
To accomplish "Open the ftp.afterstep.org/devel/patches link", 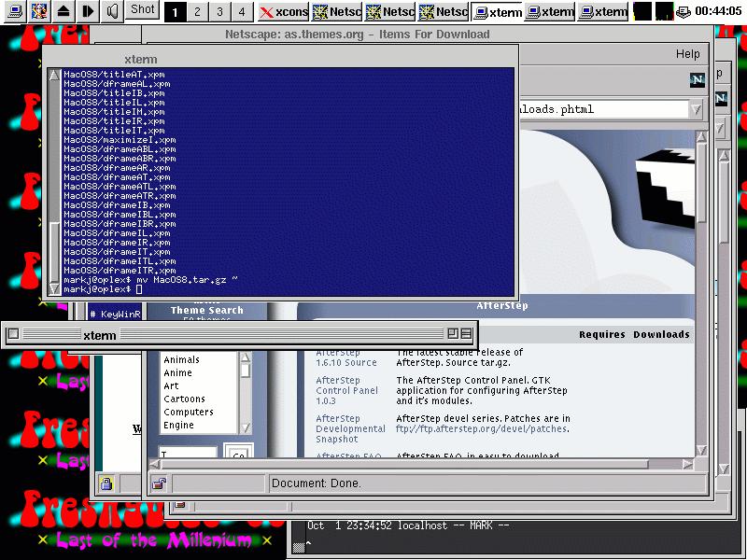I will coord(482,428).
